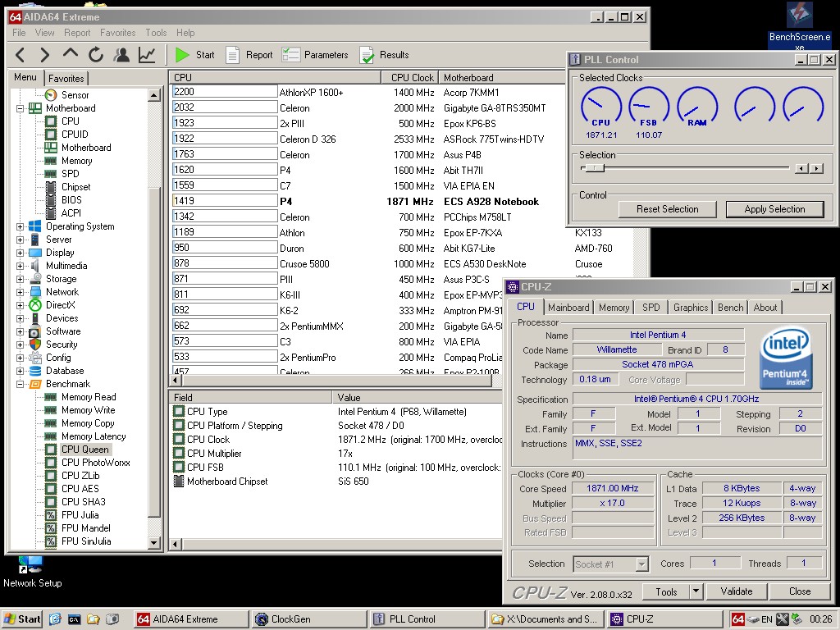Click the slider left arrow in PLL Control

click(x=802, y=169)
